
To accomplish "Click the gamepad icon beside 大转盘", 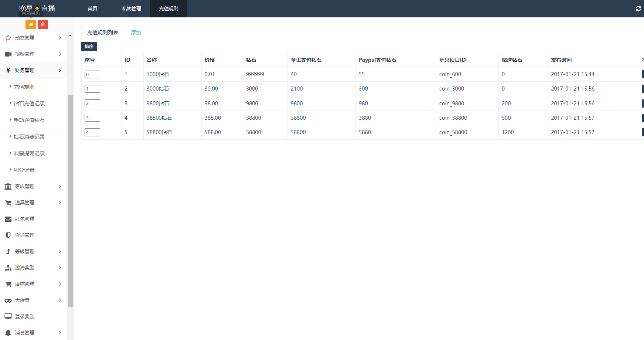I will pos(8,300).
